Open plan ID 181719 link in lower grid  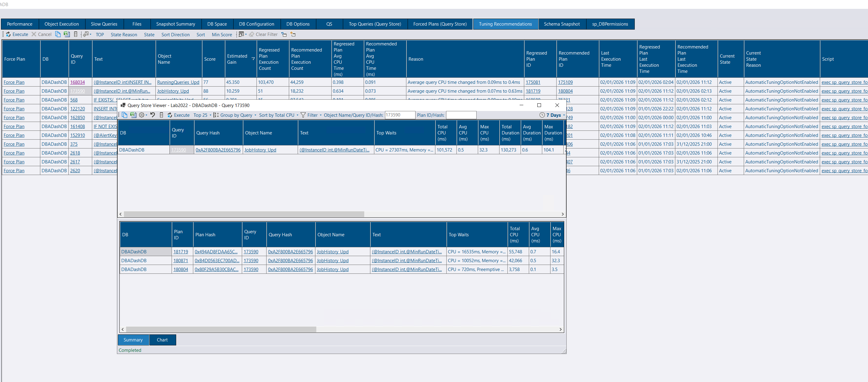(x=181, y=252)
